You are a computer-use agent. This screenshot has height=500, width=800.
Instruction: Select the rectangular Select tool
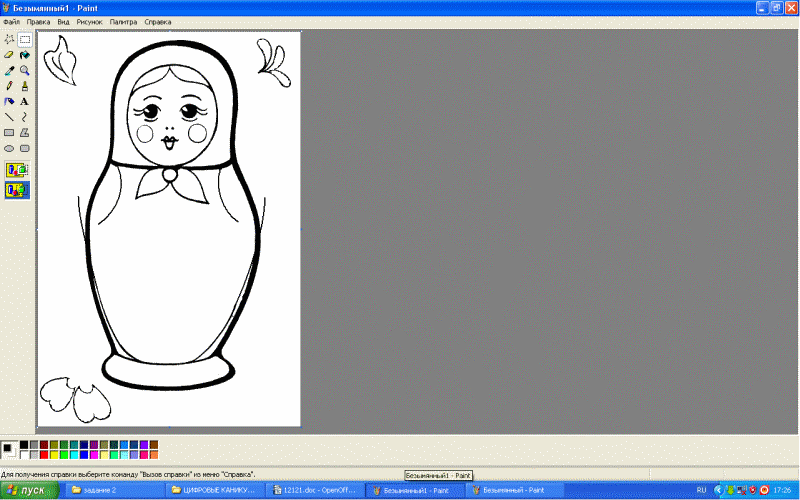24,39
